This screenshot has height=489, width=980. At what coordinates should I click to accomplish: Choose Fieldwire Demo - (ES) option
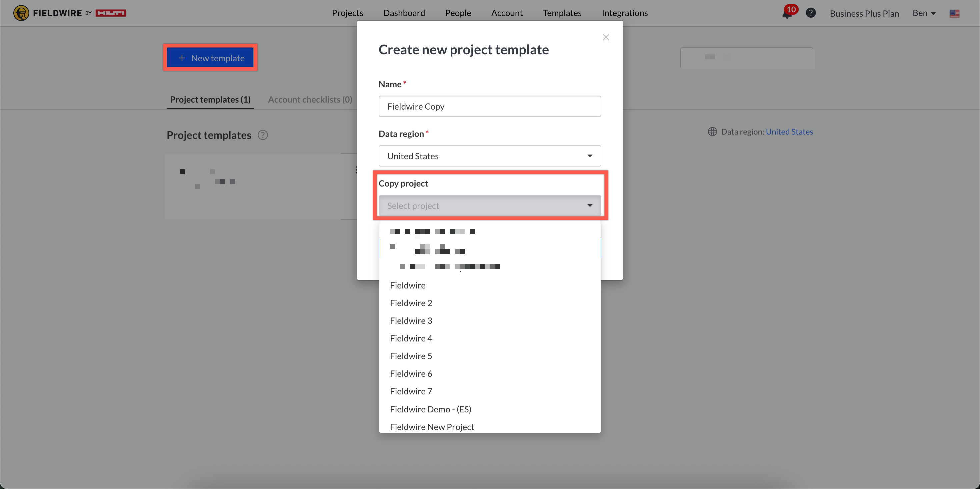tap(430, 409)
